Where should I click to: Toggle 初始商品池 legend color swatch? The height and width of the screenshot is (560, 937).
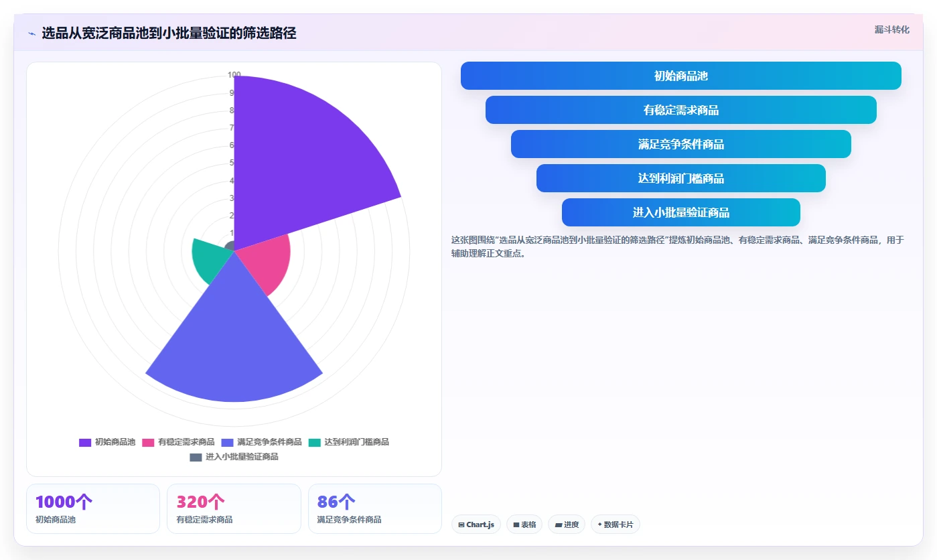85,442
